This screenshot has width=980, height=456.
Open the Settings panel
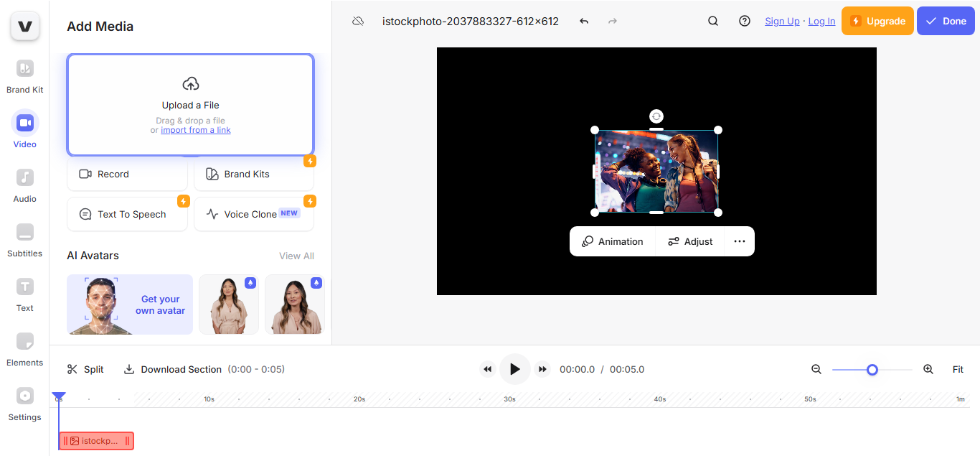tap(24, 404)
